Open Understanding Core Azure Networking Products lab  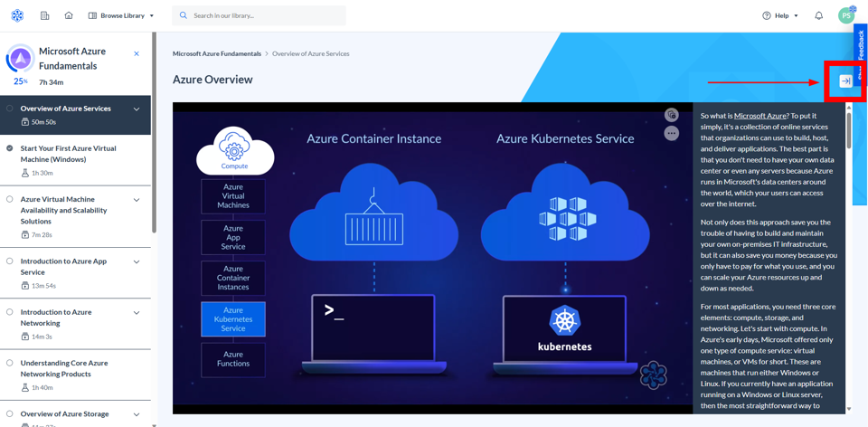(64, 369)
